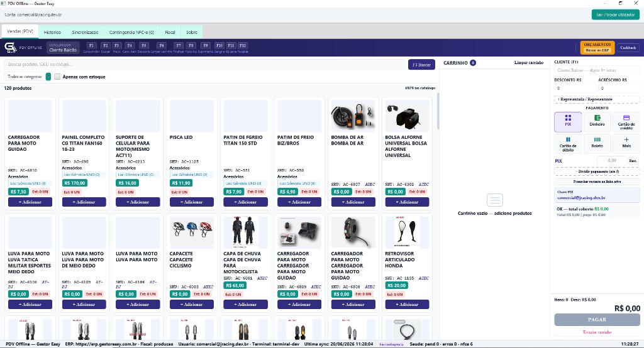Image resolution: width=644 pixels, height=348 pixels.
Task: Select Boleto payment option
Action: 597,144
